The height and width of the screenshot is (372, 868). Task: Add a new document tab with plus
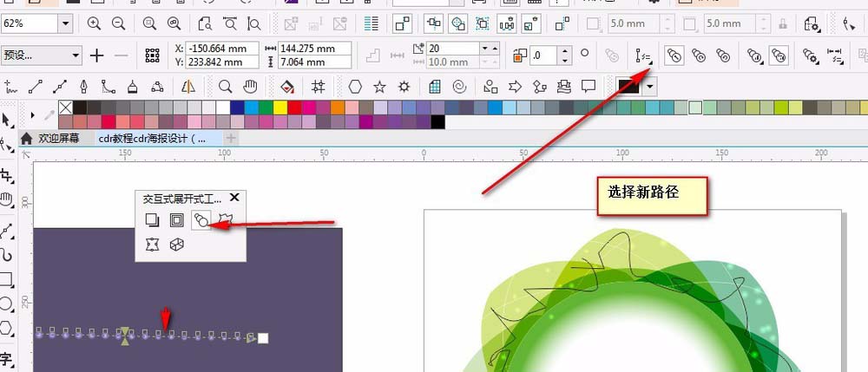[231, 138]
